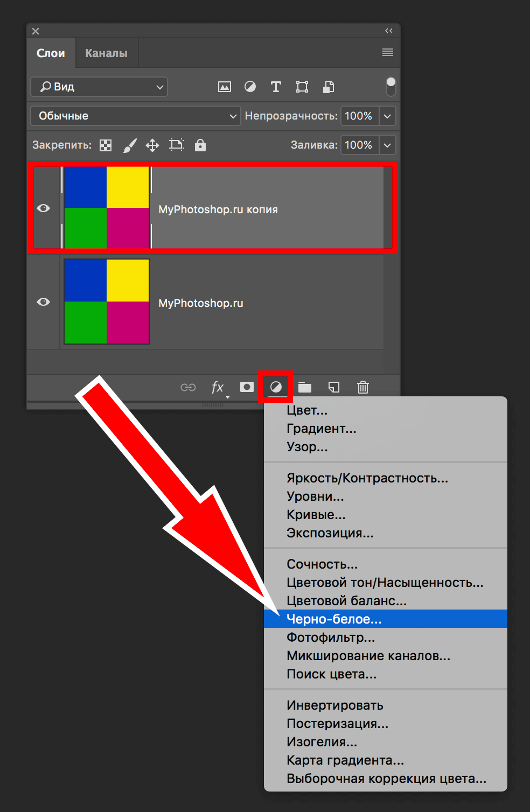Select the MyPhotoshop.ru копия layer thumbnail
Viewport: 530px width, 812px height.
pos(107,208)
